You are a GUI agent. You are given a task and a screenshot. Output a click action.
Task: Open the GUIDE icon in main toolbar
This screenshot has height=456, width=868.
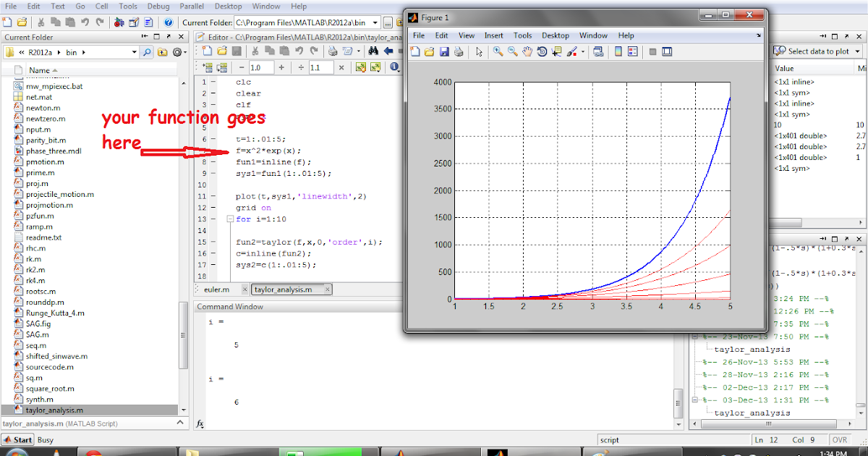(134, 22)
